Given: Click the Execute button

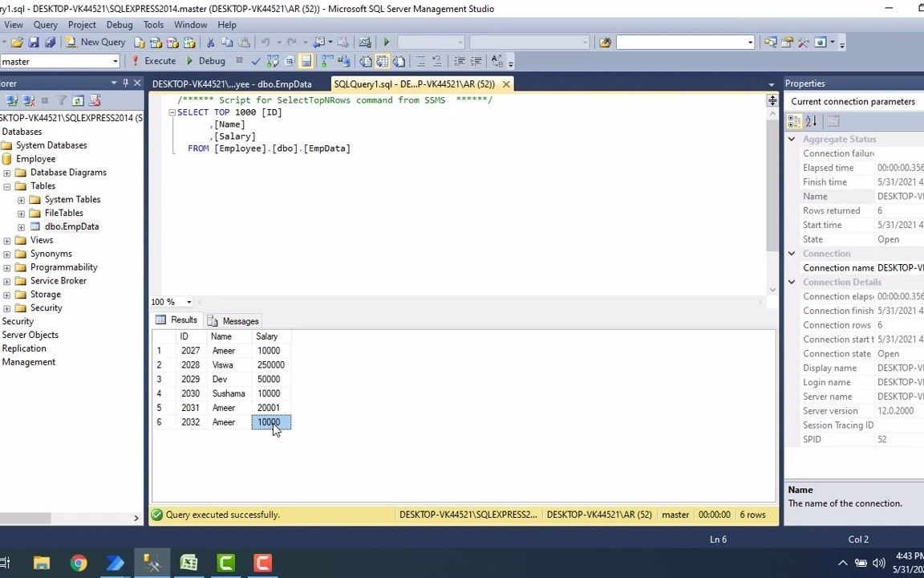Looking at the screenshot, I should [x=153, y=61].
